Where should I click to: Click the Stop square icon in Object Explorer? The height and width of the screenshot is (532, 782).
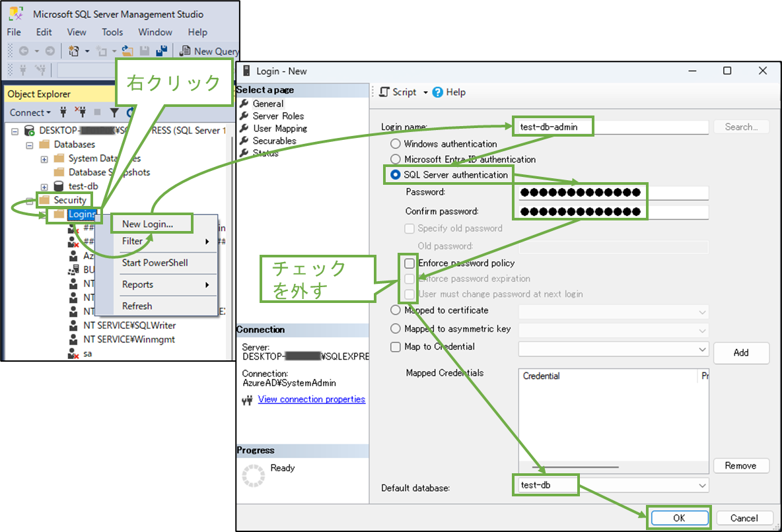coord(97,112)
